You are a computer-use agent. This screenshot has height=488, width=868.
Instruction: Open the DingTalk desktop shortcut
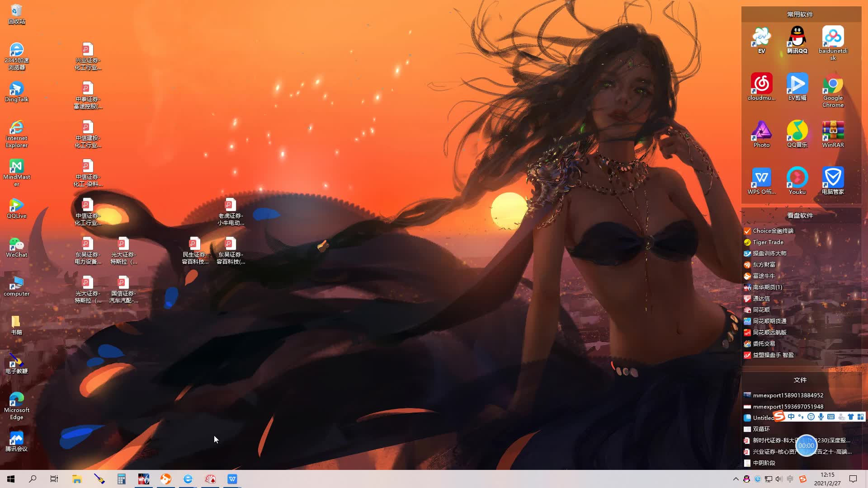[16, 92]
